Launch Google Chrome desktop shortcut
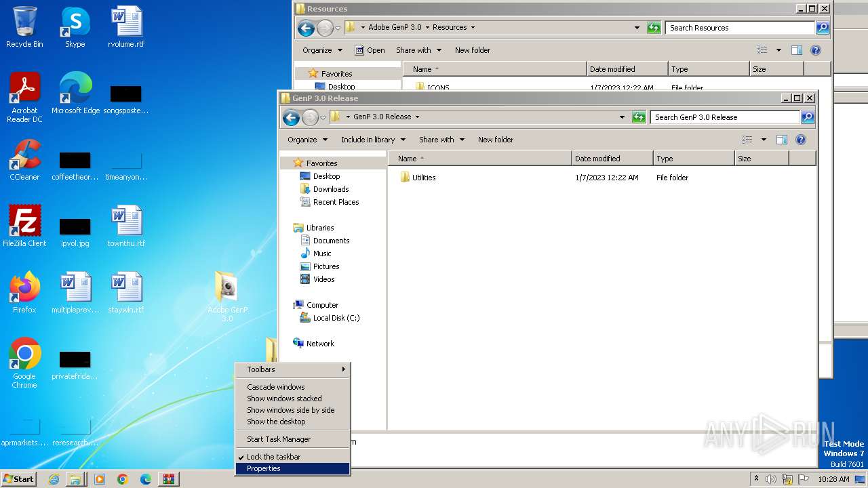The width and height of the screenshot is (868, 488). [24, 363]
